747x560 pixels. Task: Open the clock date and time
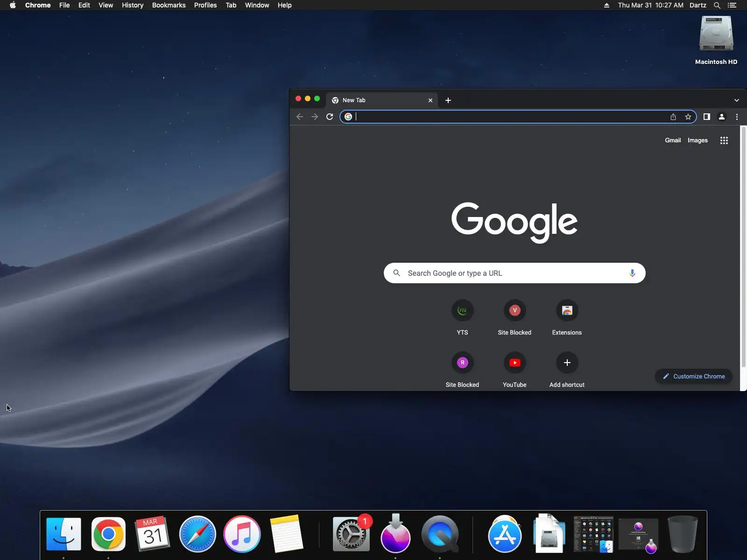click(650, 5)
